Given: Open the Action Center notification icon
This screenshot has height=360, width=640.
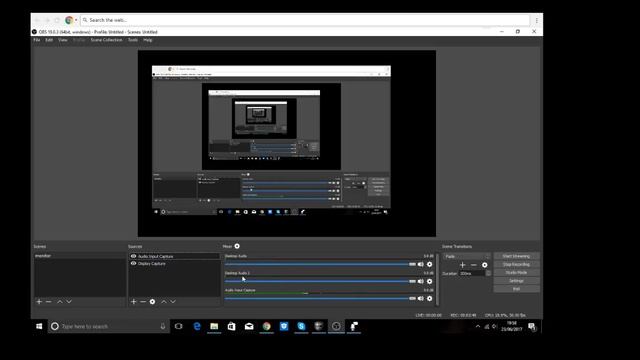Looking at the screenshot, I should 532,326.
